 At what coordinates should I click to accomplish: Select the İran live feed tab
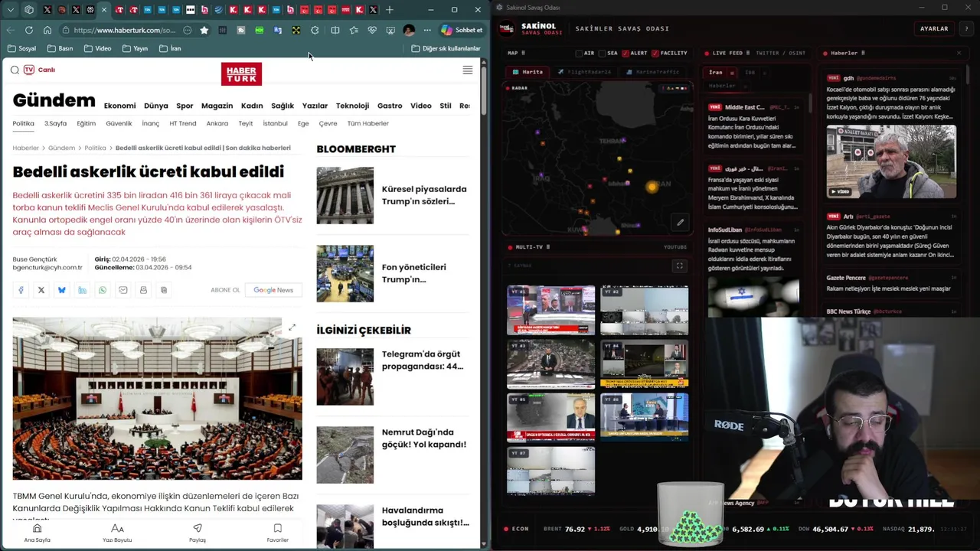[x=715, y=72]
